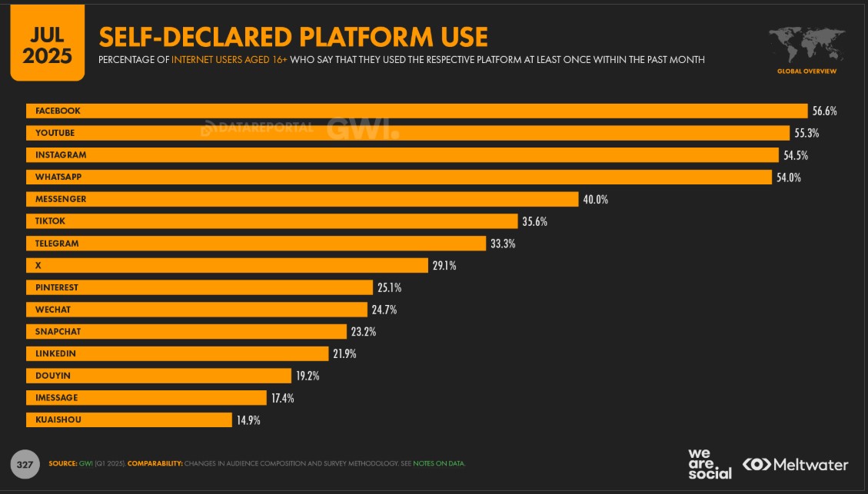Select the LinkedIn bar
Screen dimensions: 868x494
(x=177, y=353)
